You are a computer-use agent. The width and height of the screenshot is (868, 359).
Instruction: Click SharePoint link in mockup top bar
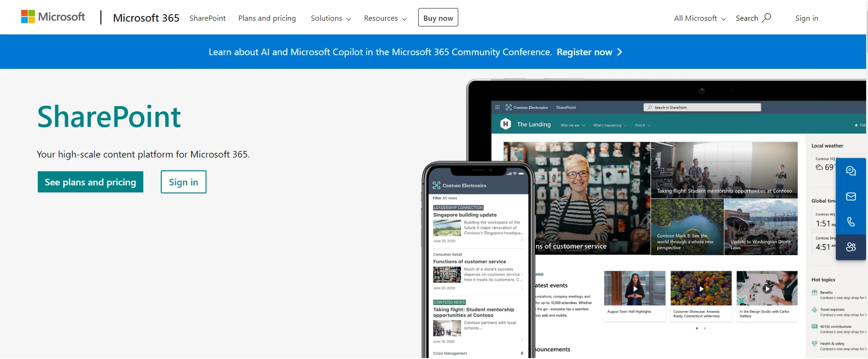pos(566,108)
